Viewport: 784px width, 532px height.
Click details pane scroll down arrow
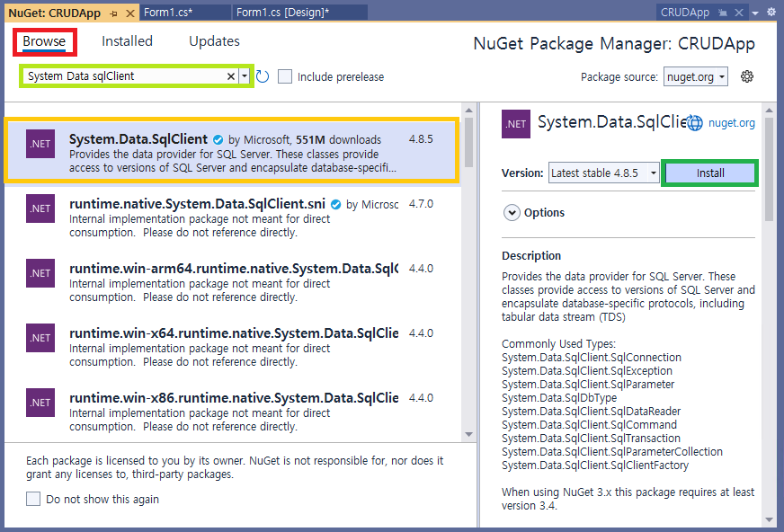pyautogui.click(x=769, y=520)
